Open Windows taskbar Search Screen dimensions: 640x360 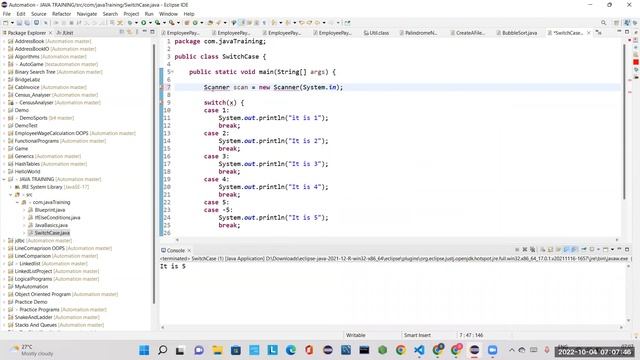[x=162, y=350]
